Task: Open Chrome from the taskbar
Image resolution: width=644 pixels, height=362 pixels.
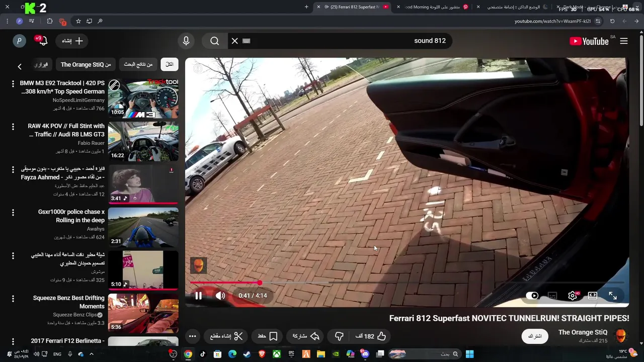Action: 188,354
